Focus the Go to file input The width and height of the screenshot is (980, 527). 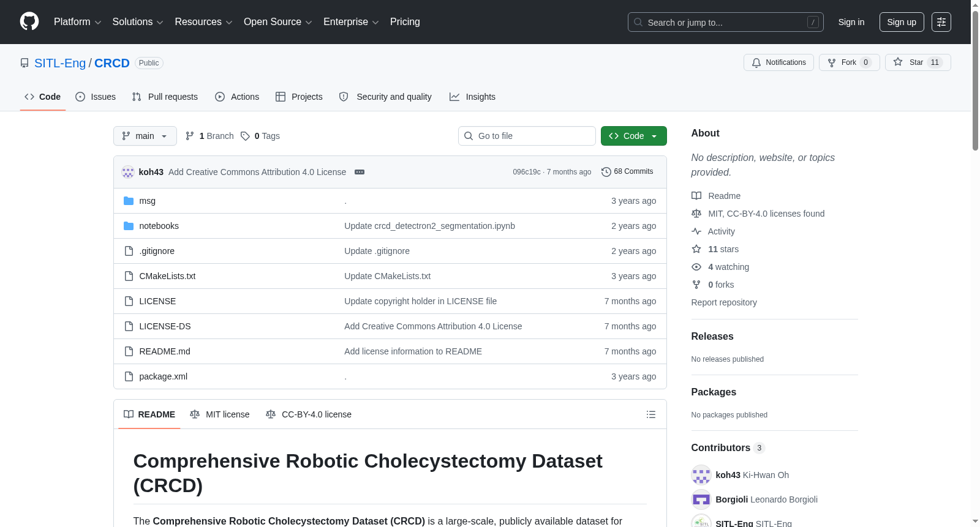coord(527,136)
